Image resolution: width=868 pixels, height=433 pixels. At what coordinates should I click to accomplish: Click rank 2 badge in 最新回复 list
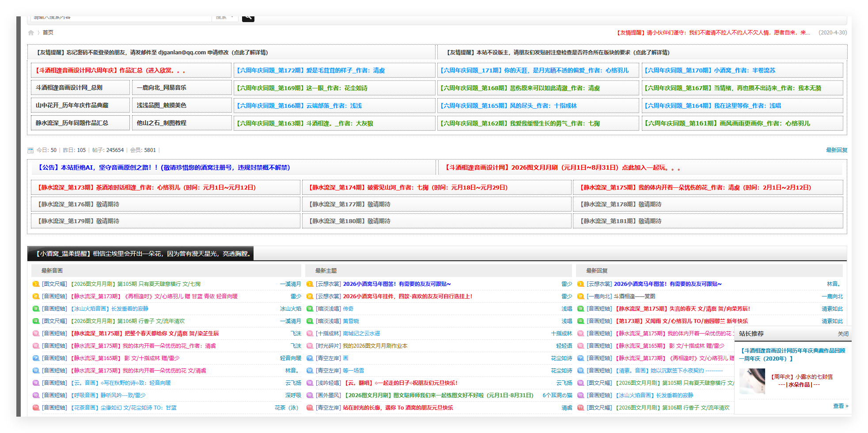click(580, 296)
